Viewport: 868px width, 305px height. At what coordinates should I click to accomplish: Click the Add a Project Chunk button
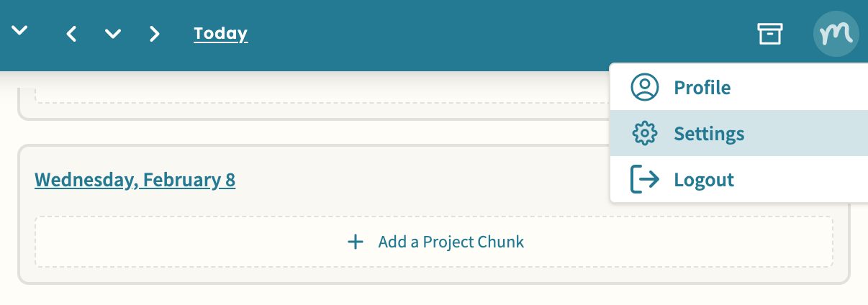pos(434,242)
